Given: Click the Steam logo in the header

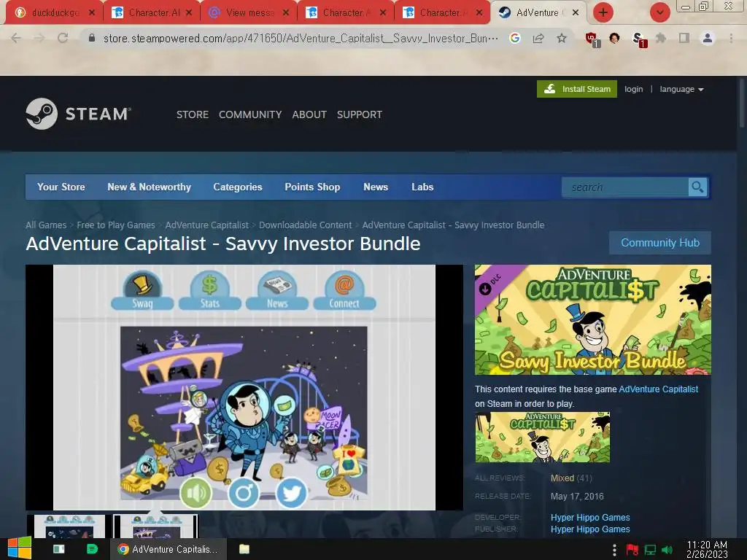Looking at the screenshot, I should pyautogui.click(x=79, y=114).
